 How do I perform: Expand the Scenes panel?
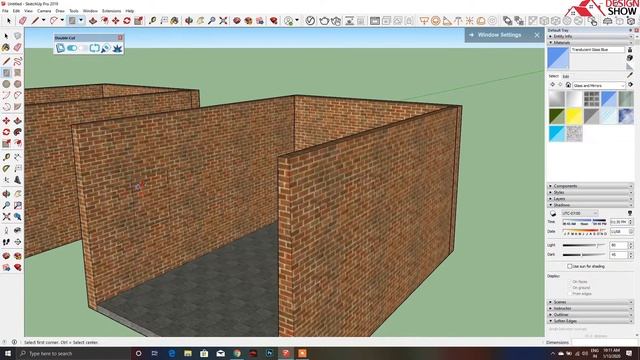tap(590, 302)
